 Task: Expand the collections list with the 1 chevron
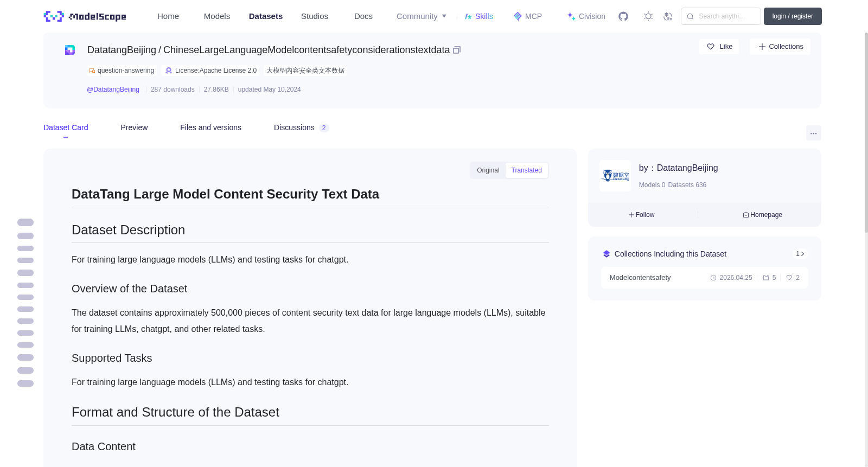coord(800,254)
